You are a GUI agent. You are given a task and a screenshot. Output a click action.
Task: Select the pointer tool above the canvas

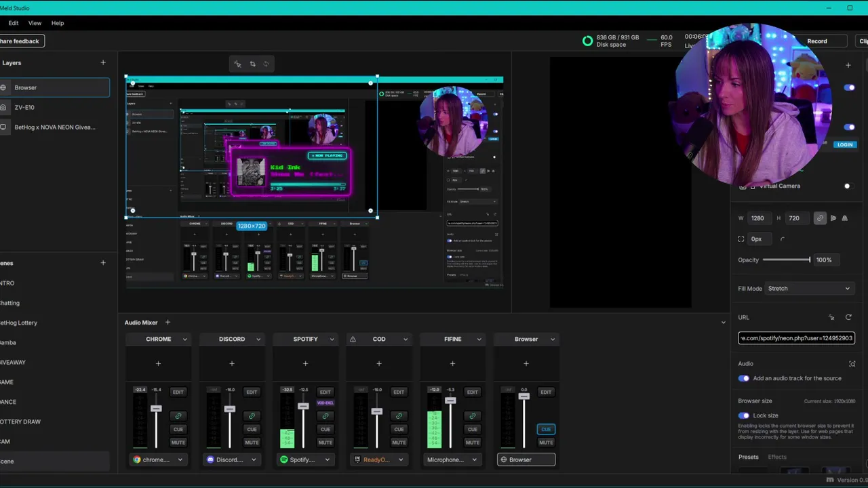point(238,64)
